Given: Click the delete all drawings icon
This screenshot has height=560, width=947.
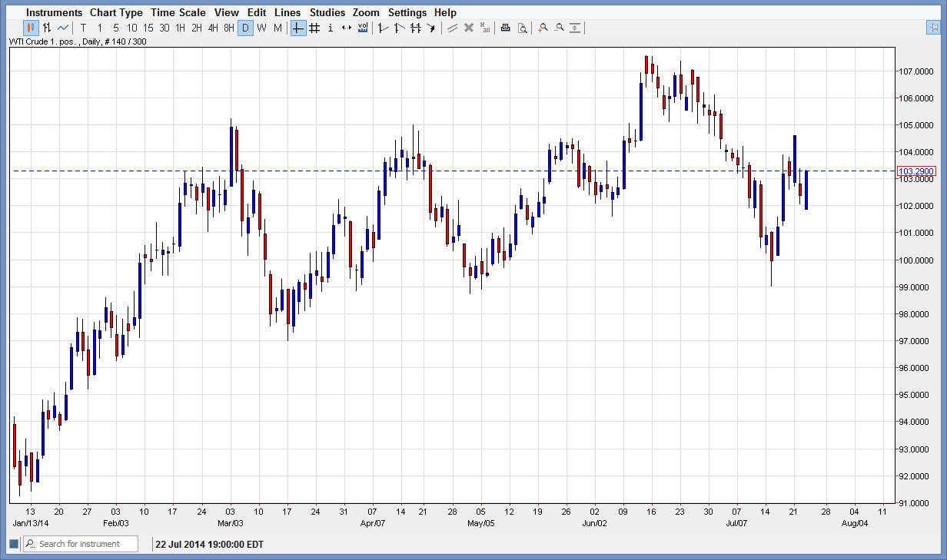Looking at the screenshot, I should [x=484, y=28].
